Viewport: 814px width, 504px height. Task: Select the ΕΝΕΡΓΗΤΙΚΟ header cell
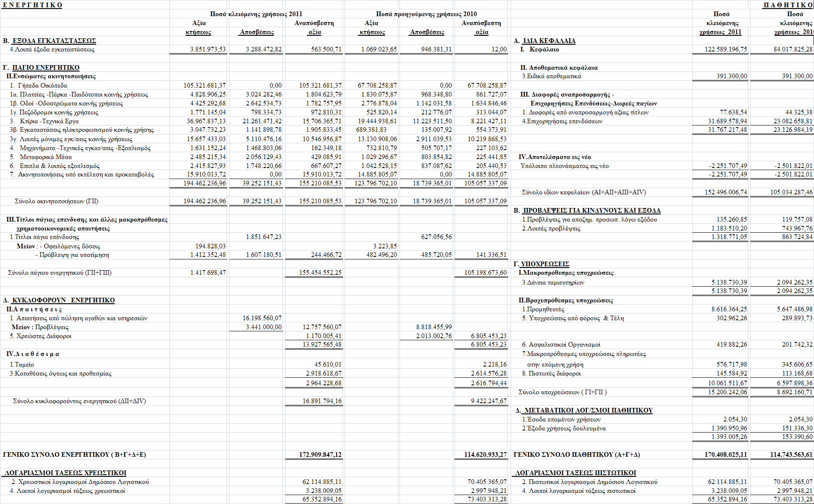click(32, 5)
